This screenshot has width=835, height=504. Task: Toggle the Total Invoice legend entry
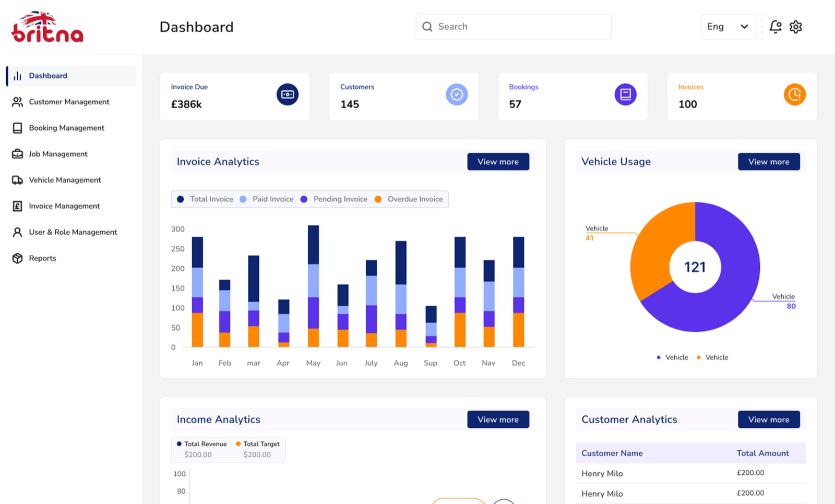[x=205, y=199]
